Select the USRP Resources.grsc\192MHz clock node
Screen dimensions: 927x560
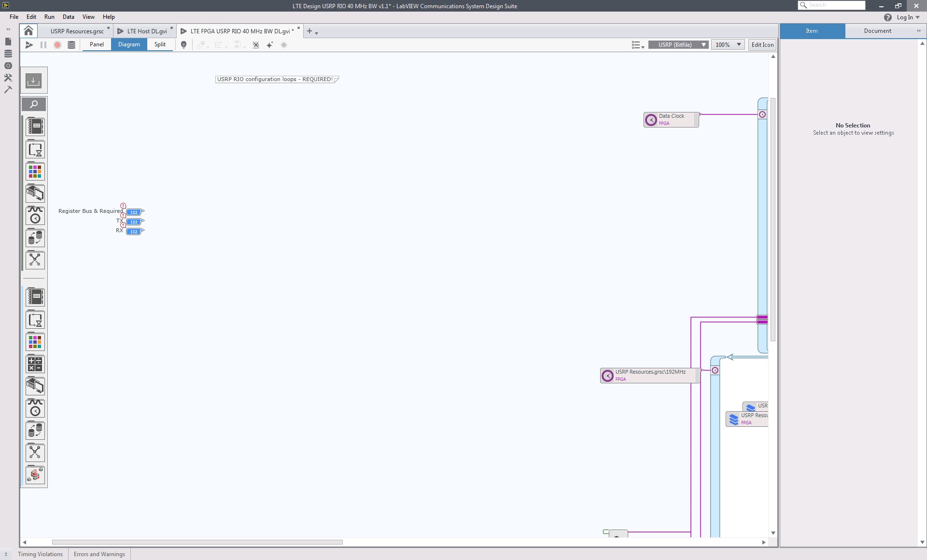(x=650, y=376)
